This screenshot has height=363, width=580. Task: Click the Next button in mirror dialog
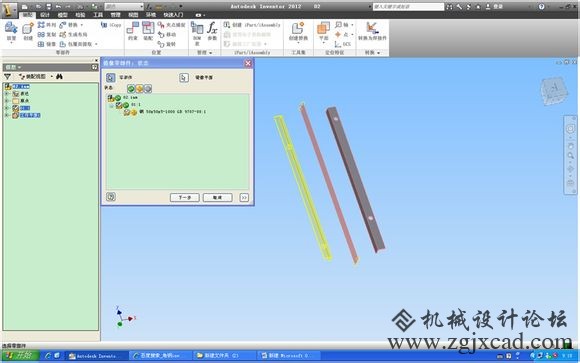[x=185, y=198]
